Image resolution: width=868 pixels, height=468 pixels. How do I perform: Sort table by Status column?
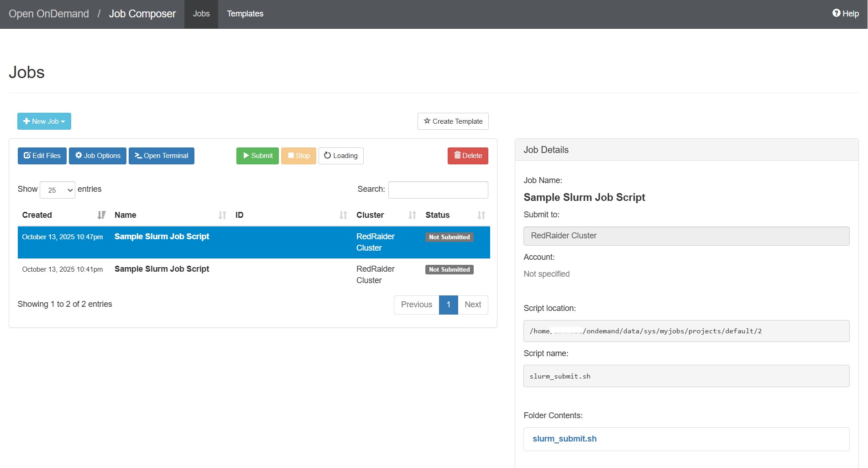tap(437, 215)
